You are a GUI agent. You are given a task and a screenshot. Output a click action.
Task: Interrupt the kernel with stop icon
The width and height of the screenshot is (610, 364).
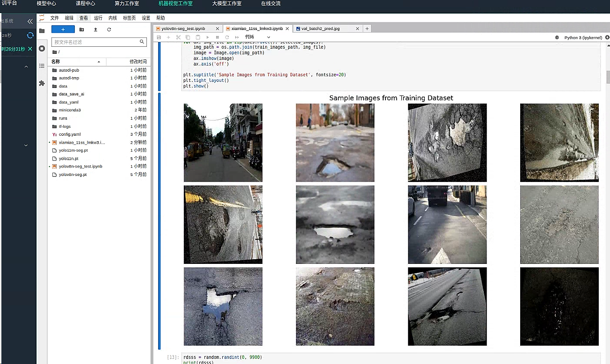218,37
